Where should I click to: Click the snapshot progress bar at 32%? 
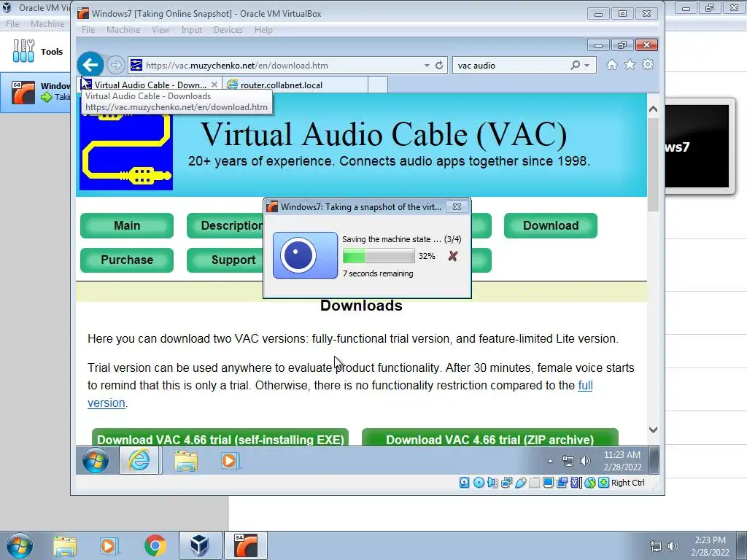coord(379,256)
